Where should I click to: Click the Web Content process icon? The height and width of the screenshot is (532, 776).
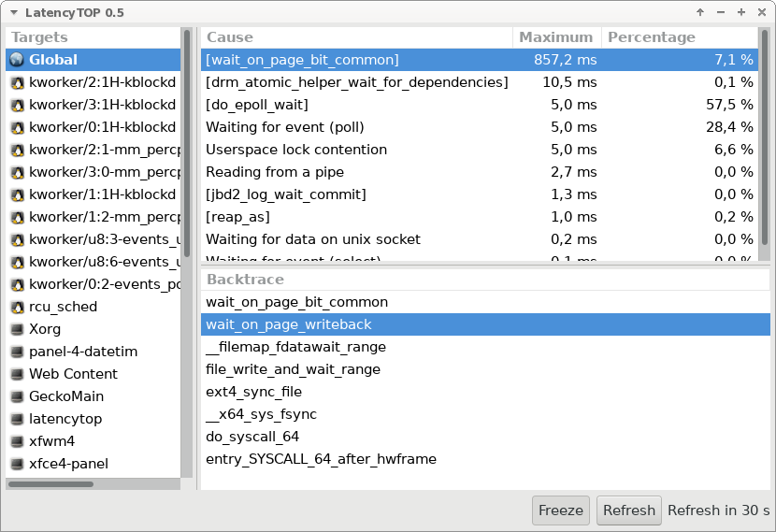[17, 374]
